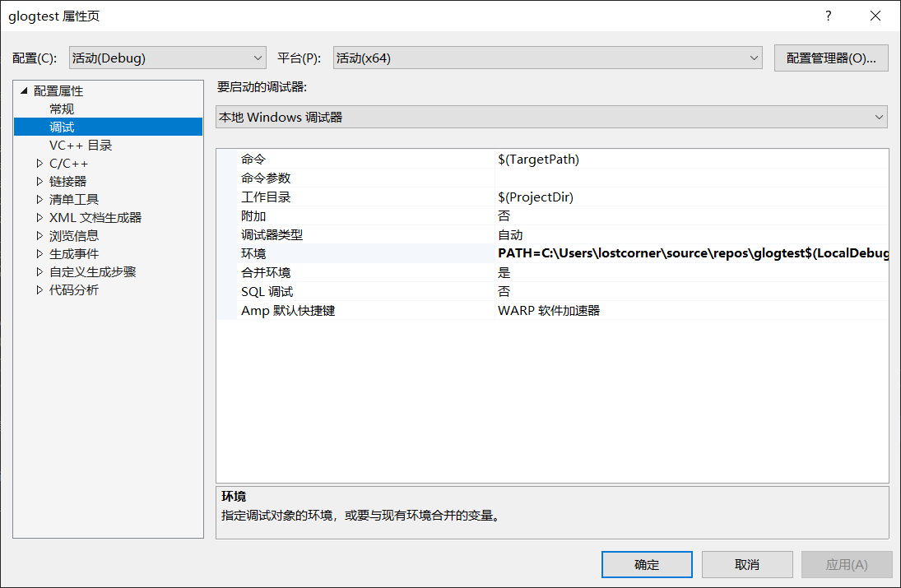This screenshot has width=901, height=588.
Task: Click the 配置管理器(O) button
Action: (x=831, y=58)
